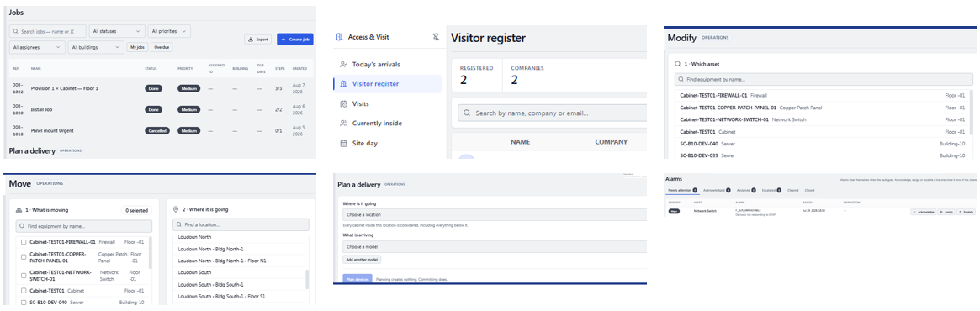This screenshot has height=311, width=980.
Task: Click the magnifier icon in Find a location
Action: coord(178,224)
